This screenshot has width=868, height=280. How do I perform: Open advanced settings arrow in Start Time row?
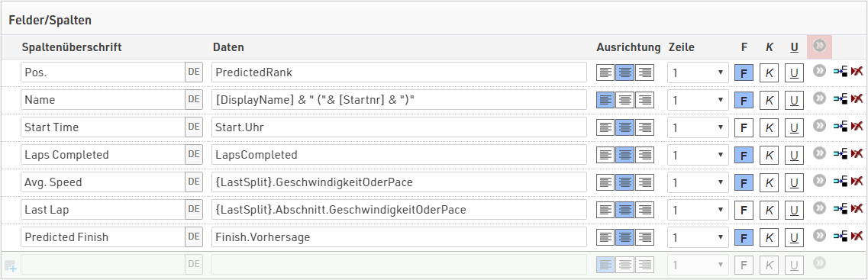click(x=819, y=125)
